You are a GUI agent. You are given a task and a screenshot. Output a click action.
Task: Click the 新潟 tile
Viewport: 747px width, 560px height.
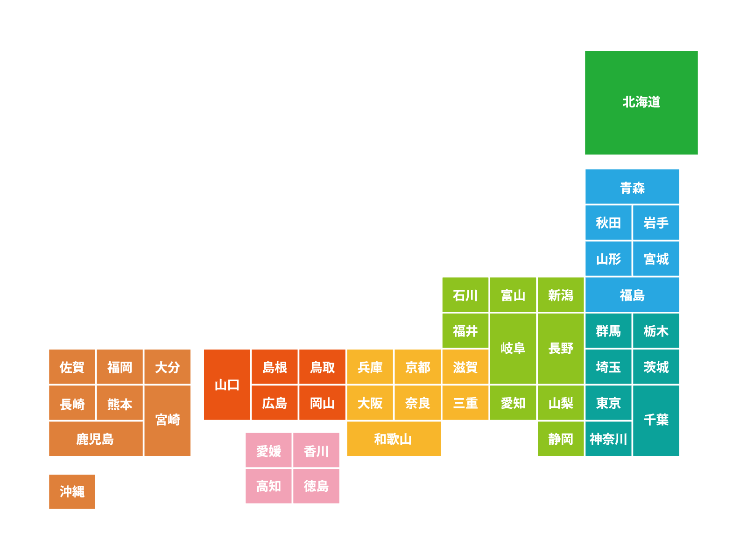pyautogui.click(x=561, y=294)
